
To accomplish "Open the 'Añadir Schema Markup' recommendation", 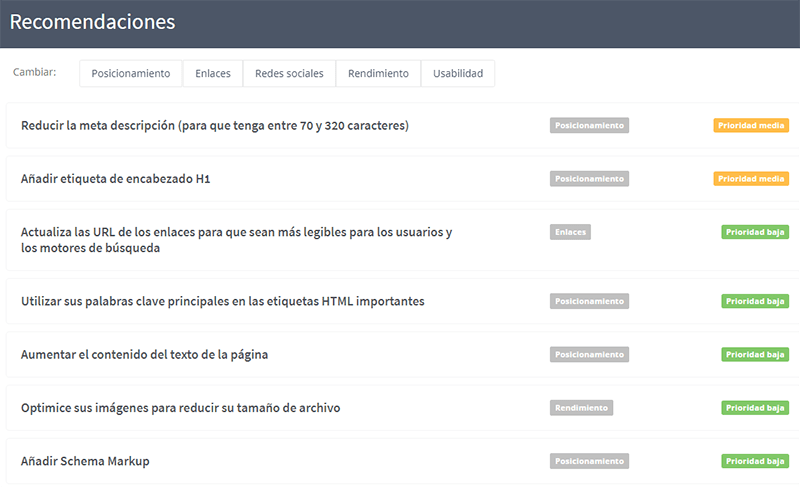I will [x=85, y=461].
